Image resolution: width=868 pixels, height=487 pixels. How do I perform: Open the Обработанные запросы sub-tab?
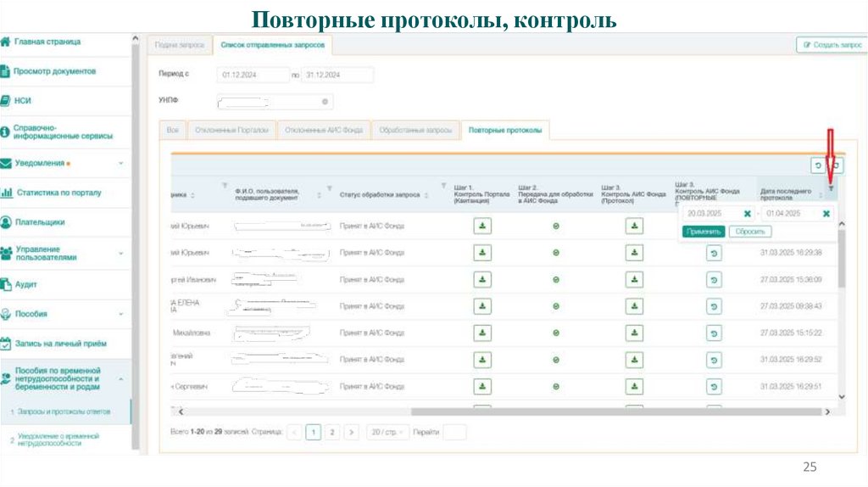click(x=415, y=130)
